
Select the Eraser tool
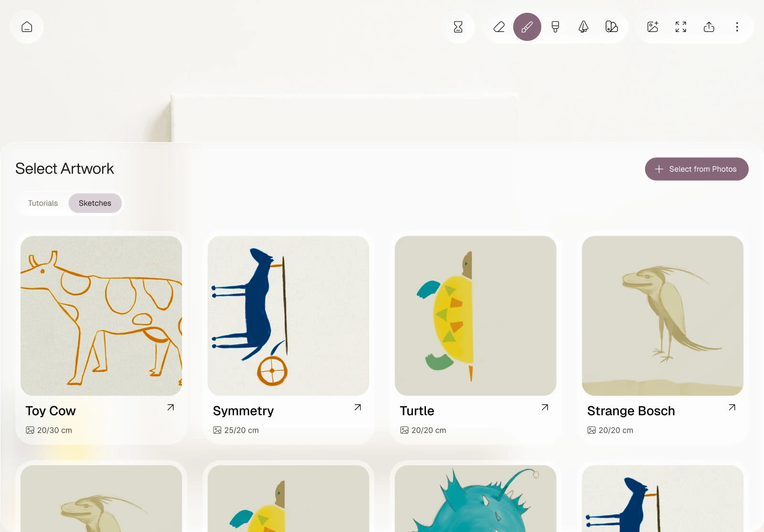coord(499,27)
